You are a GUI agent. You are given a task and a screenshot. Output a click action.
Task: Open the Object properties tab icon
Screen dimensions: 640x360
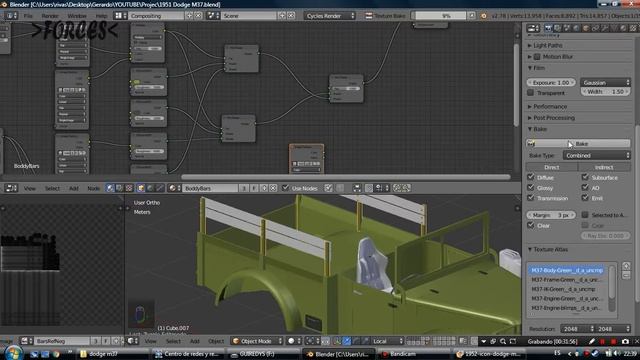[x=586, y=28]
